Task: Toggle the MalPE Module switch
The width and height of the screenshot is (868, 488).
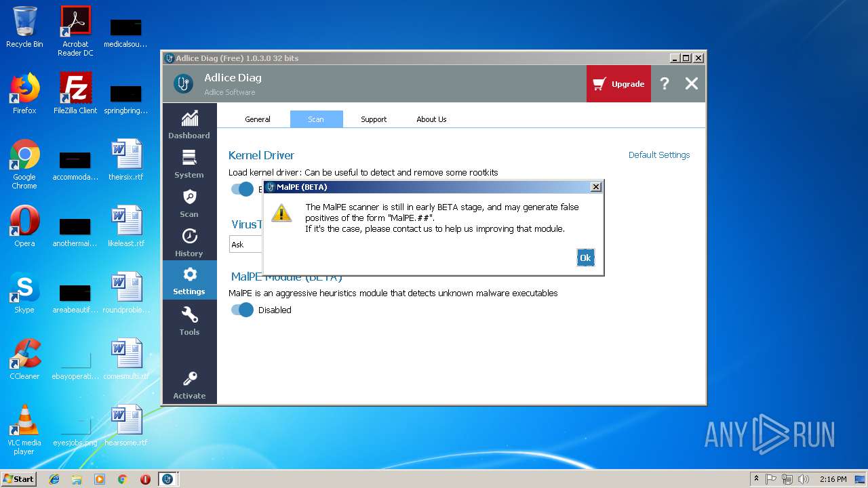Action: point(242,310)
